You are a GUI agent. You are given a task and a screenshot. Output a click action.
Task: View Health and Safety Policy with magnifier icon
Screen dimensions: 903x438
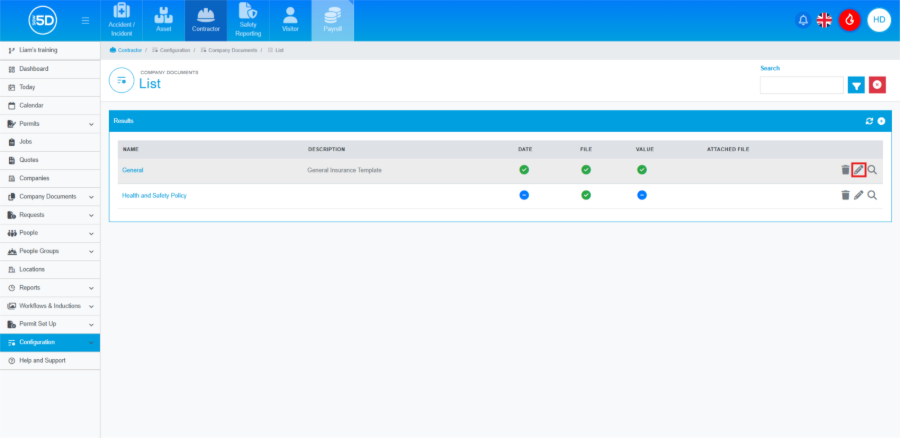point(872,195)
